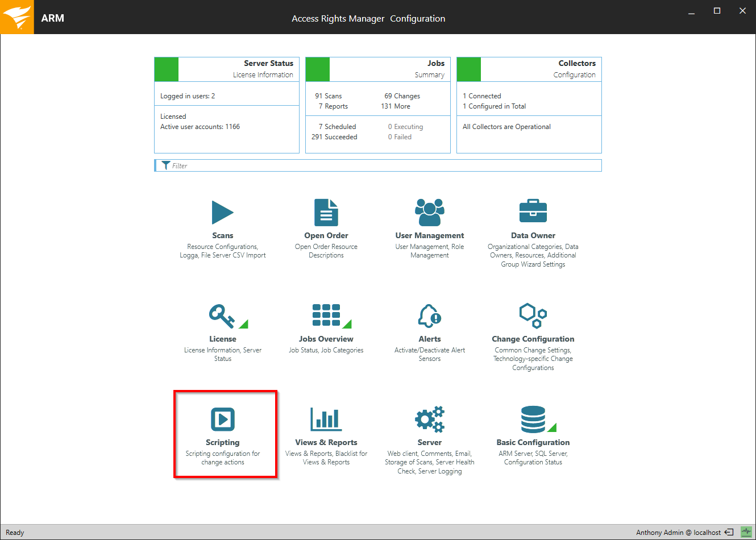Click the 91 Scans entry
Viewport: 756px width, 540px height.
point(328,96)
